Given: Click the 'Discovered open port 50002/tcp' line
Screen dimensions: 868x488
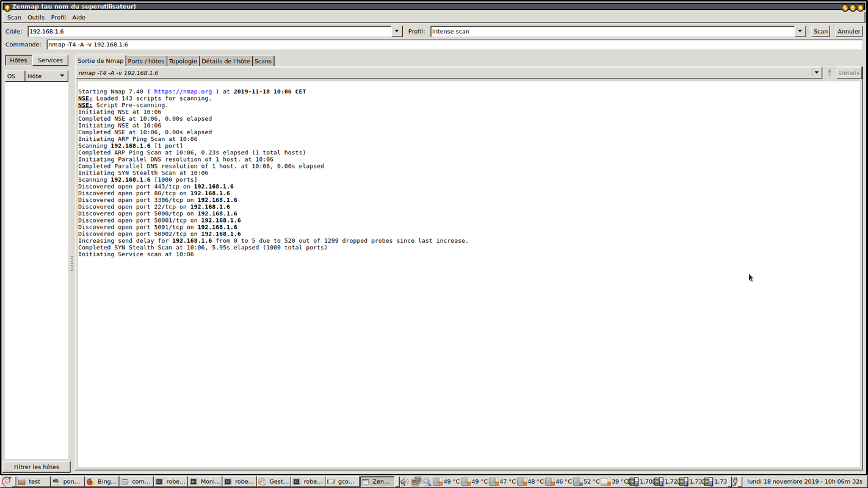Looking at the screenshot, I should [159, 234].
